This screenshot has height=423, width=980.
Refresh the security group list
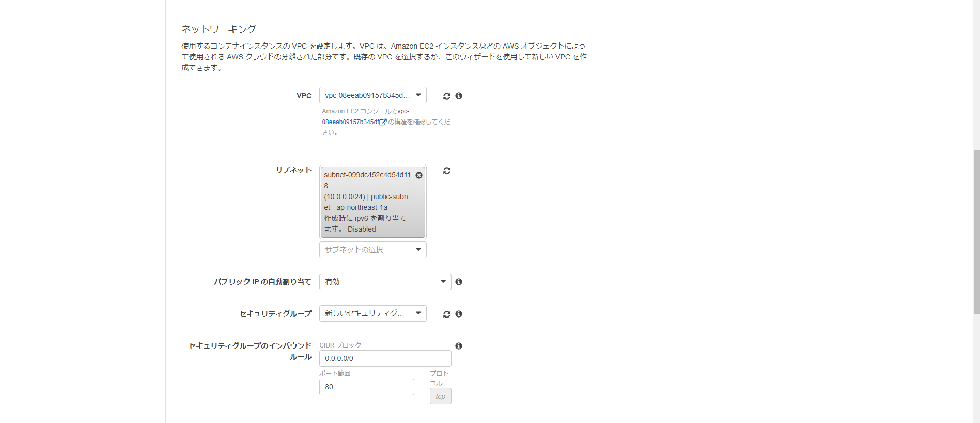(x=447, y=314)
